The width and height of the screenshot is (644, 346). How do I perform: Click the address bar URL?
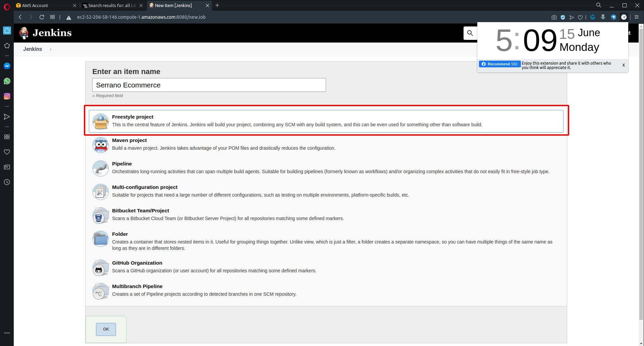tap(141, 17)
